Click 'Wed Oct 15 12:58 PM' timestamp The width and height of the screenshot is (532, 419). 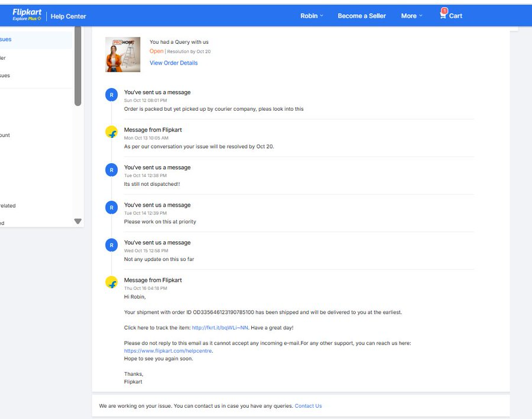146,250
